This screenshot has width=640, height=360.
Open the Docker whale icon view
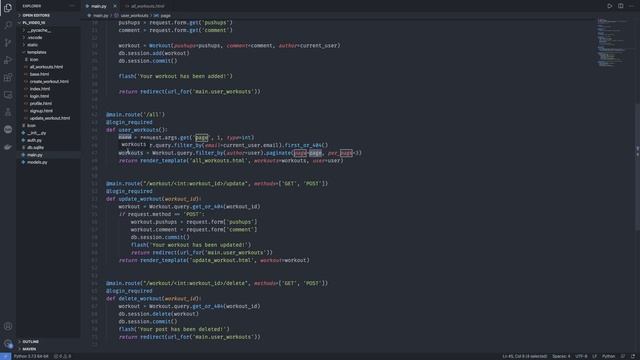click(8, 147)
